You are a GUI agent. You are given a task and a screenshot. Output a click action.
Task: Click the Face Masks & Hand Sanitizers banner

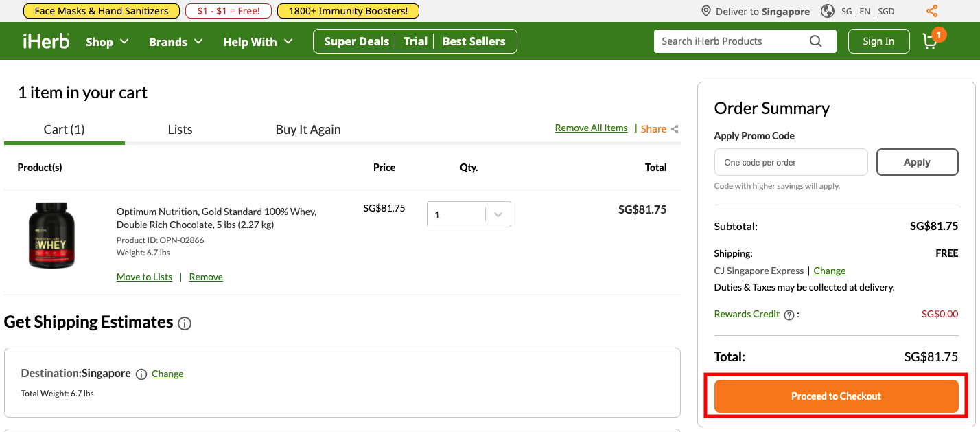[x=102, y=11]
